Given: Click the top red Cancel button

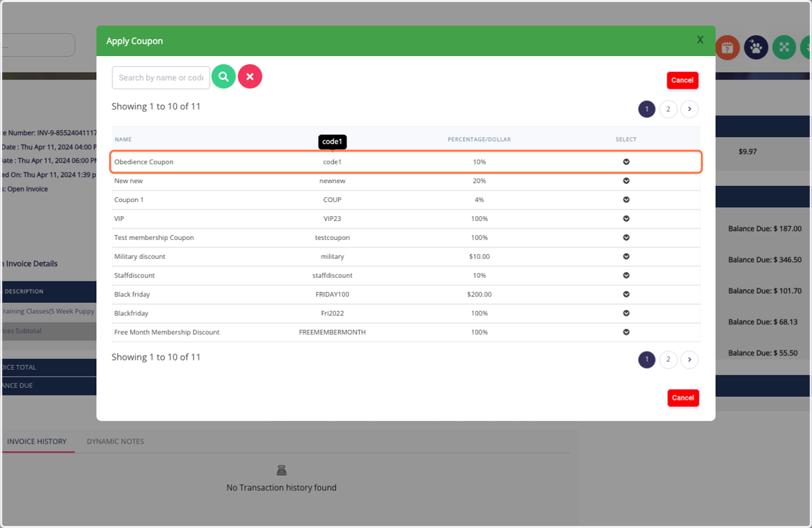Looking at the screenshot, I should (x=682, y=80).
